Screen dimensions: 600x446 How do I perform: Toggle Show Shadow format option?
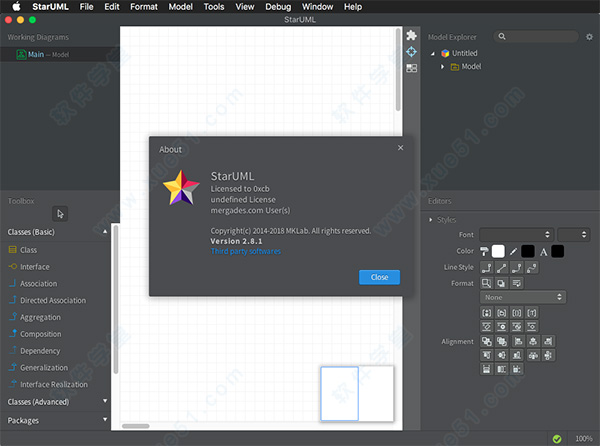point(501,283)
